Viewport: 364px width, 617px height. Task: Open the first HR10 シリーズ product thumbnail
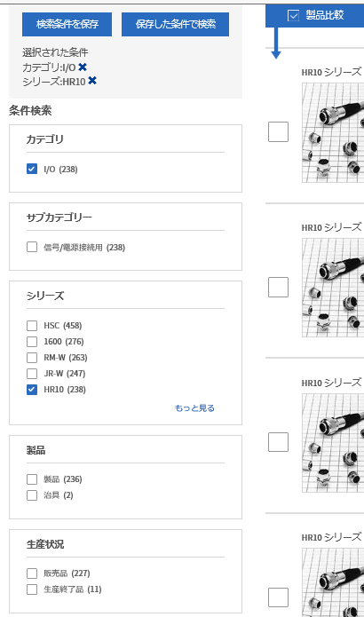click(x=333, y=132)
